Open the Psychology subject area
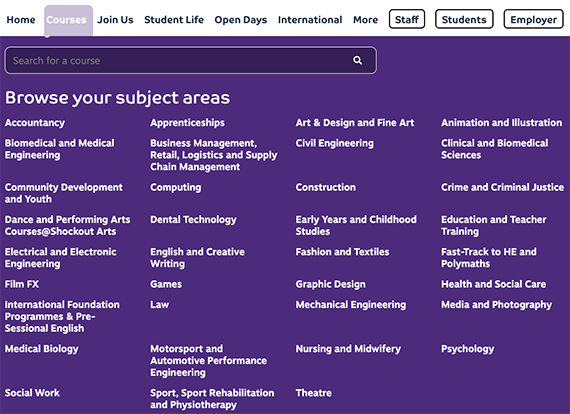This screenshot has width=570, height=414. pyautogui.click(x=467, y=349)
